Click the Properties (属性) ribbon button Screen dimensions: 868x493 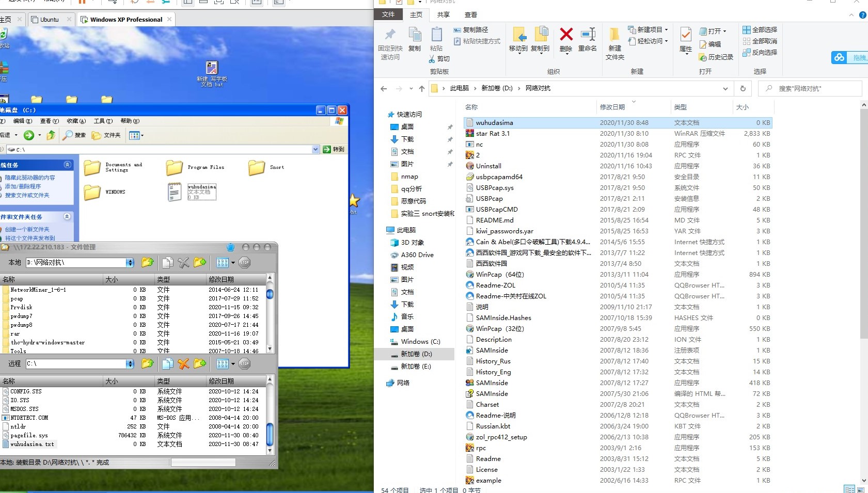click(x=686, y=40)
